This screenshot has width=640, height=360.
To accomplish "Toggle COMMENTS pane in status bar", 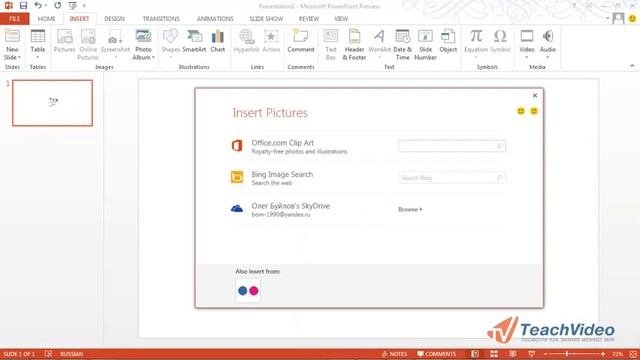I will coord(436,354).
